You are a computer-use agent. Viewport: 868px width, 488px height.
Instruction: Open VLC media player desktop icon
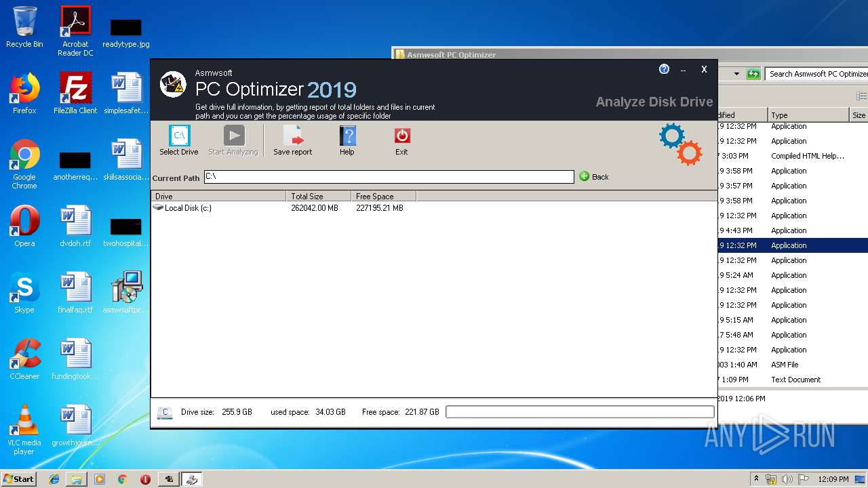[x=24, y=430]
